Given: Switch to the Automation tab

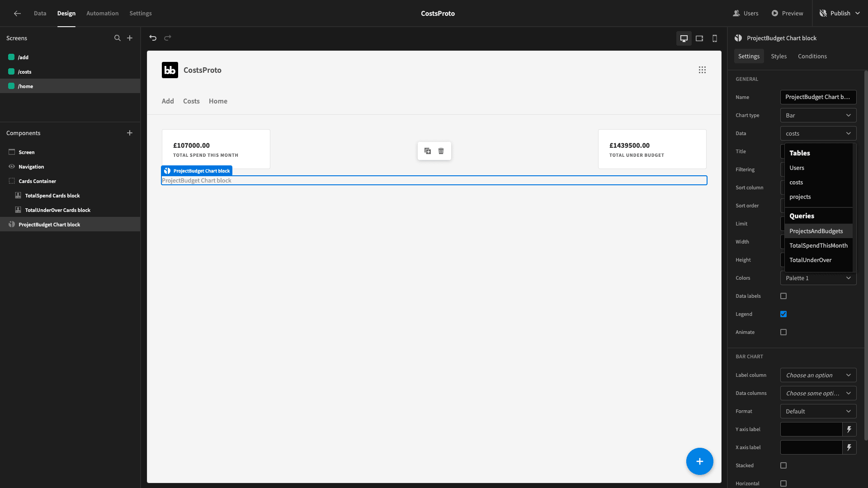Looking at the screenshot, I should coord(103,14).
